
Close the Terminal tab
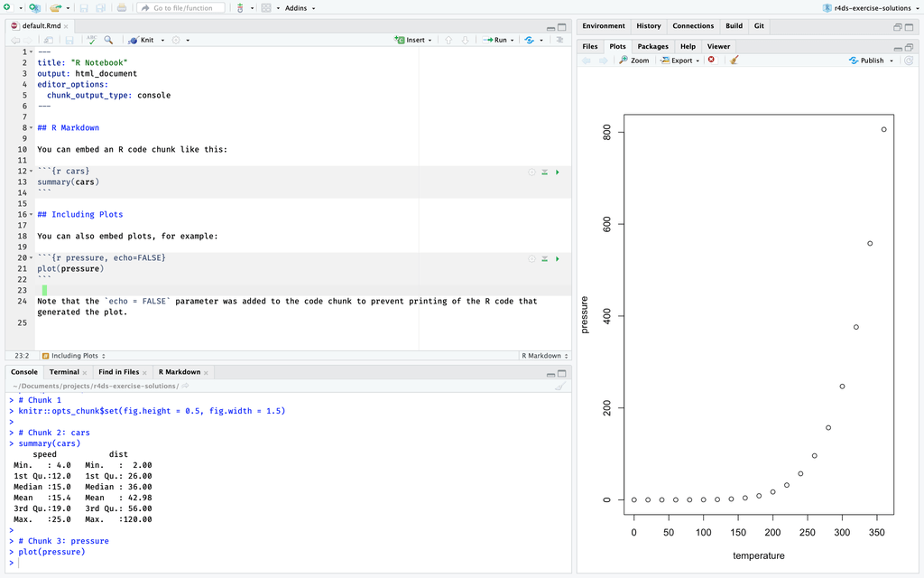85,373
